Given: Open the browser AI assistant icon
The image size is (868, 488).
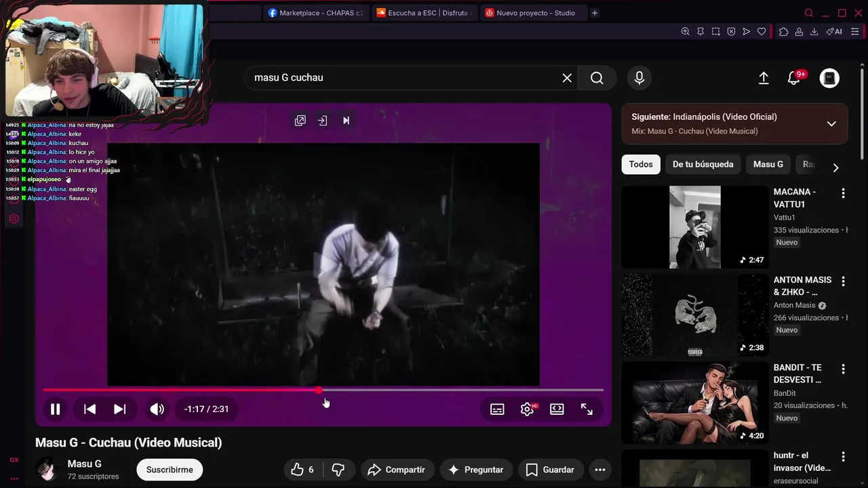Looking at the screenshot, I should tap(834, 31).
